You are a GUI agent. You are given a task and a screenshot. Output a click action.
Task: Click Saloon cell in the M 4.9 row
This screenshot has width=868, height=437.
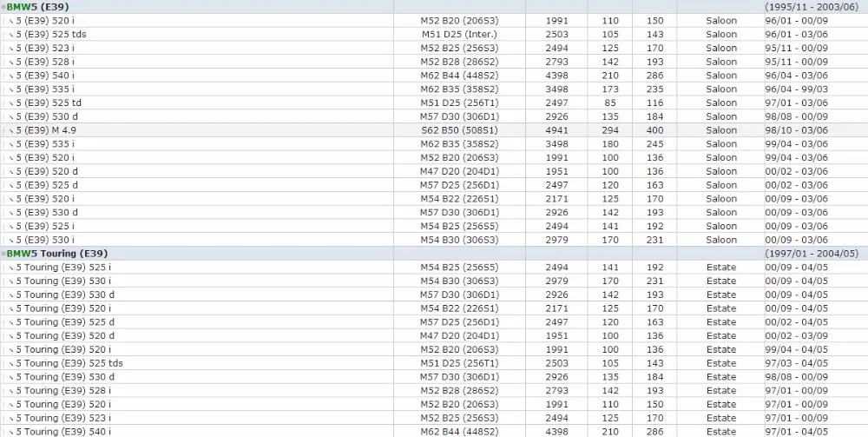721,130
